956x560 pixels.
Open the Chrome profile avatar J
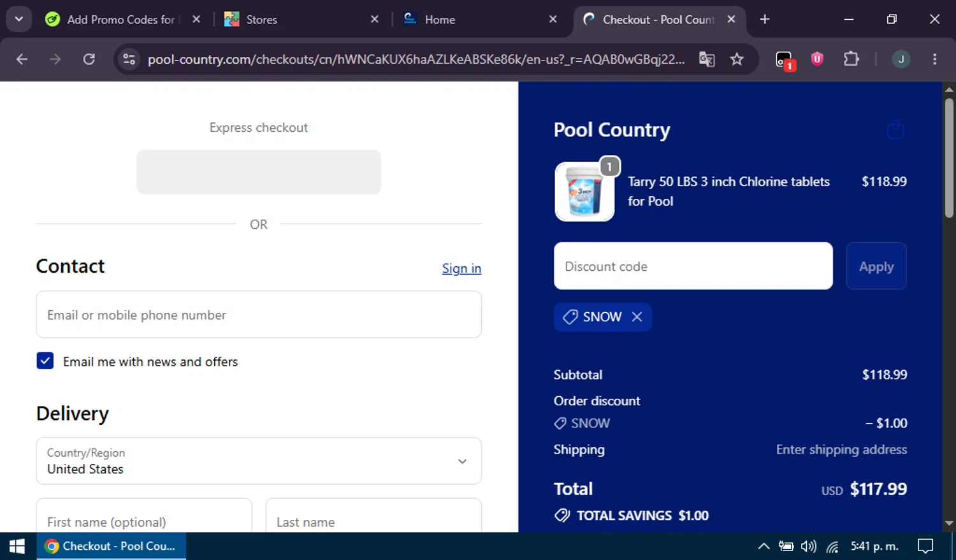[901, 59]
